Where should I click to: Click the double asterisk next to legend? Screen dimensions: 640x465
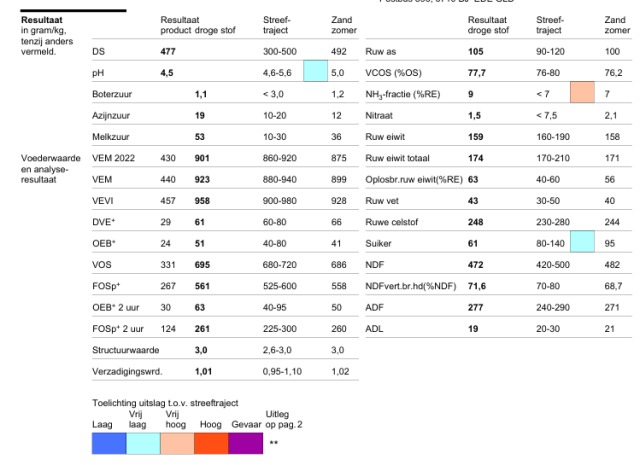[274, 443]
